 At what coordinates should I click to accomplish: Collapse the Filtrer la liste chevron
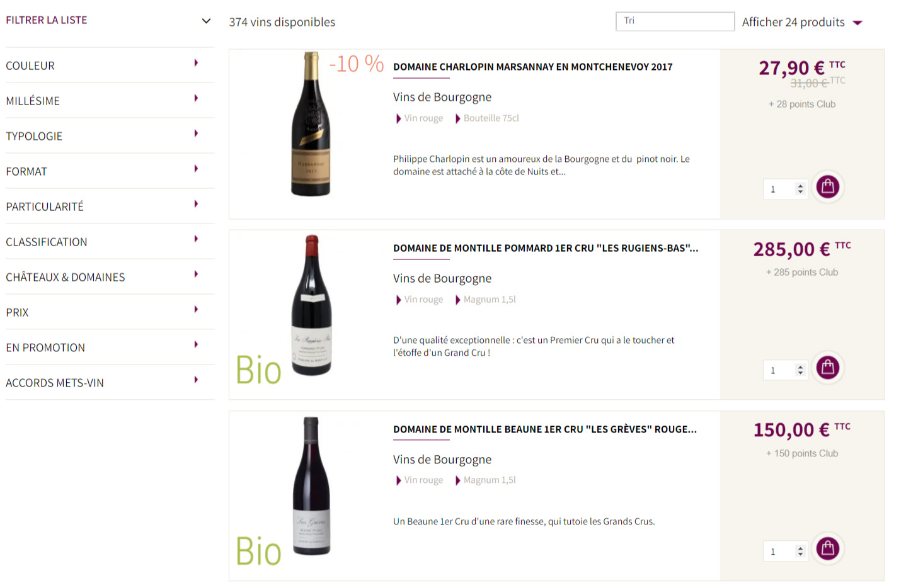coord(206,21)
